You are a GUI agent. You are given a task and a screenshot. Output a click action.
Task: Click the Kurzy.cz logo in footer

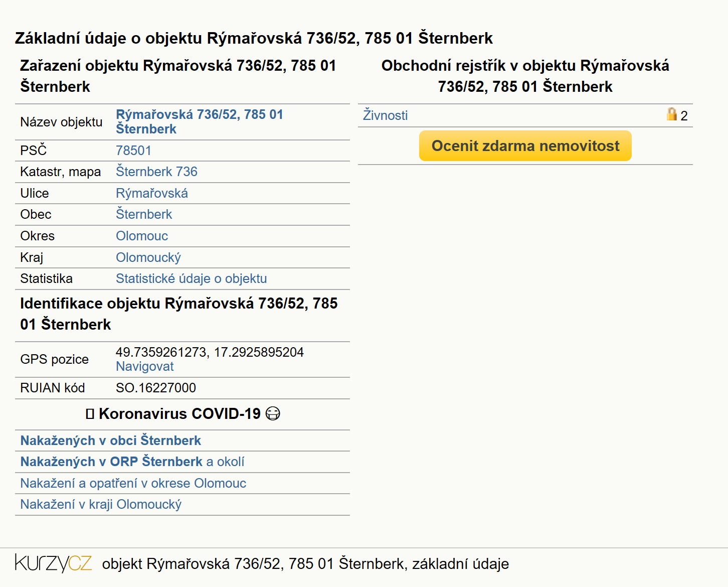(x=53, y=563)
